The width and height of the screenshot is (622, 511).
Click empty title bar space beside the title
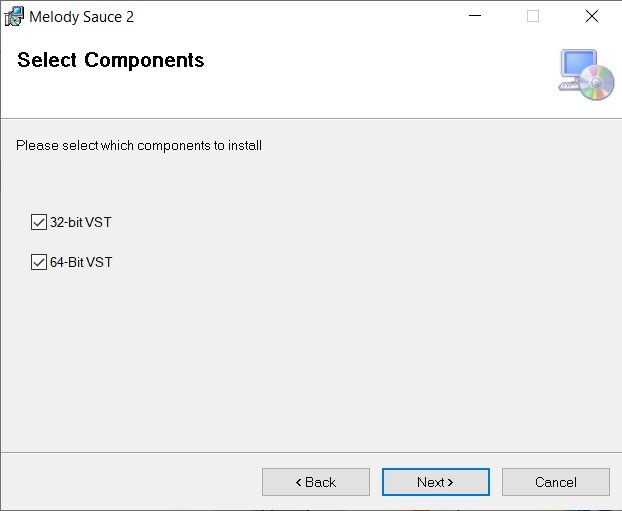pos(300,16)
